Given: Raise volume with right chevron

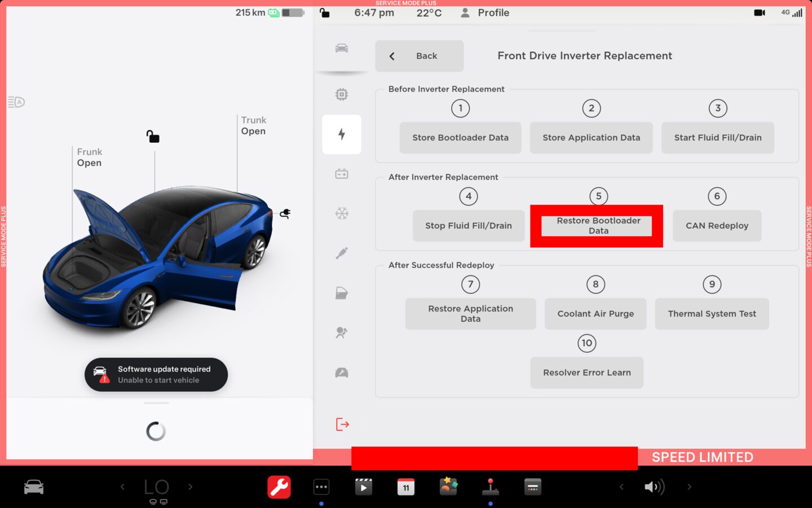Looking at the screenshot, I should click(689, 487).
